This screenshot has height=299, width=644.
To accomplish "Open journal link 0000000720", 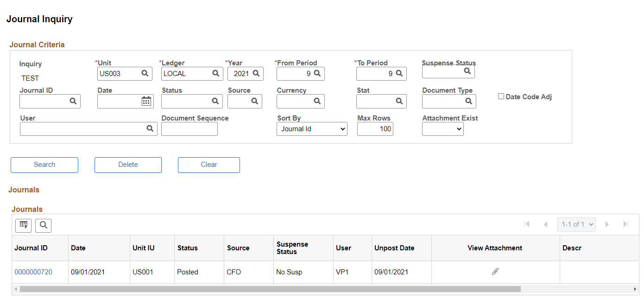I will click(x=33, y=272).
